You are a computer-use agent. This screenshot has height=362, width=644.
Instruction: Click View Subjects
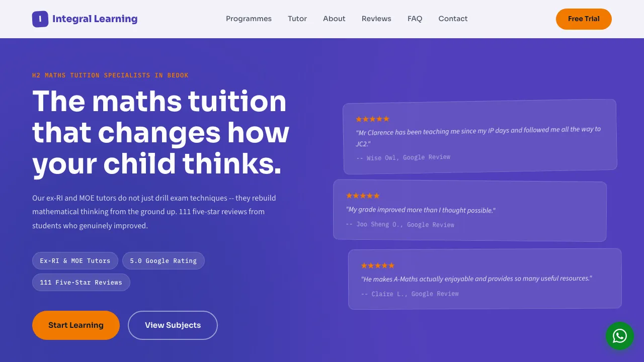click(173, 325)
